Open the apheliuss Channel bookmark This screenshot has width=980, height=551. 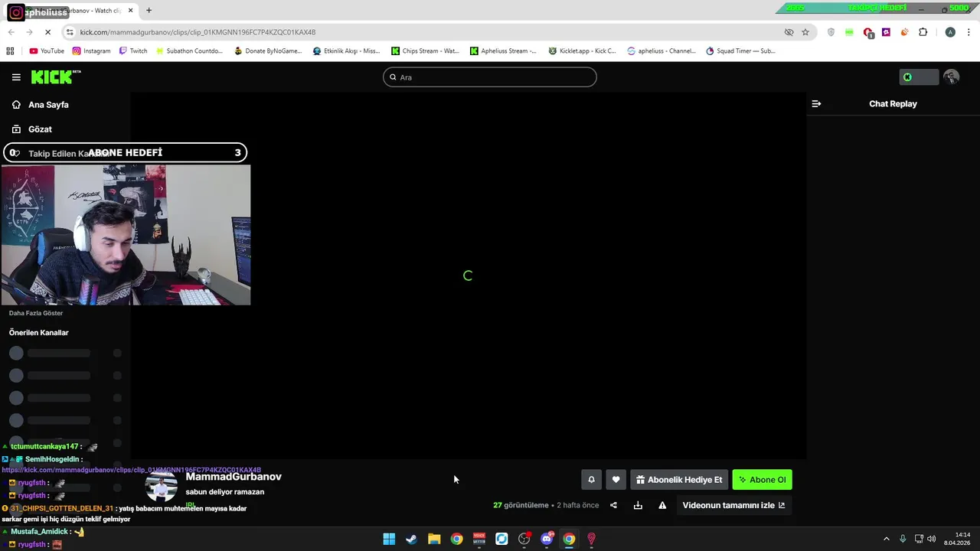661,51
